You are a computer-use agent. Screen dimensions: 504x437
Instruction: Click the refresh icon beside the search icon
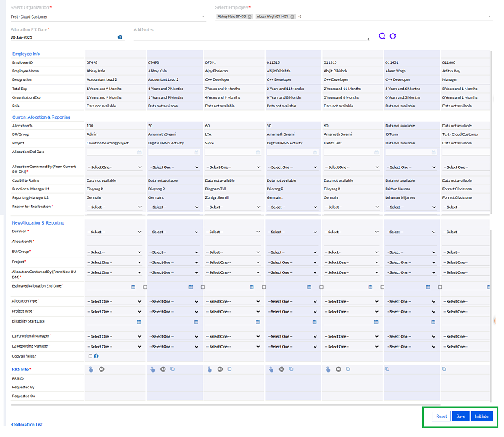click(393, 36)
